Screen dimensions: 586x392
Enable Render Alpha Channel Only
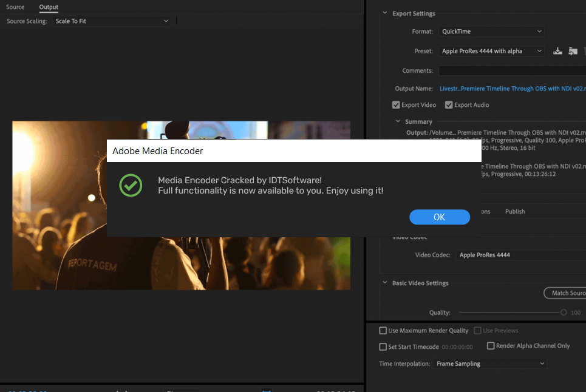pos(491,346)
